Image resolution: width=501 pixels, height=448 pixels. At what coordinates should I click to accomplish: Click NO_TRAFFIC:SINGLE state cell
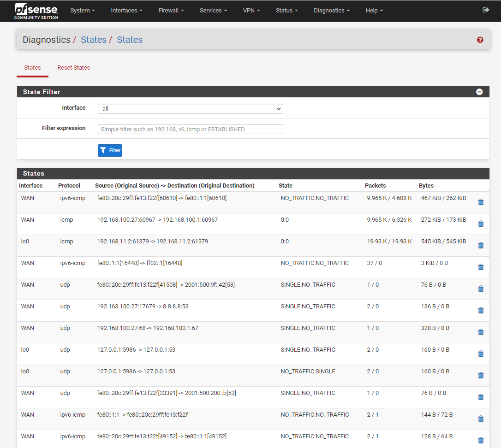coord(308,371)
